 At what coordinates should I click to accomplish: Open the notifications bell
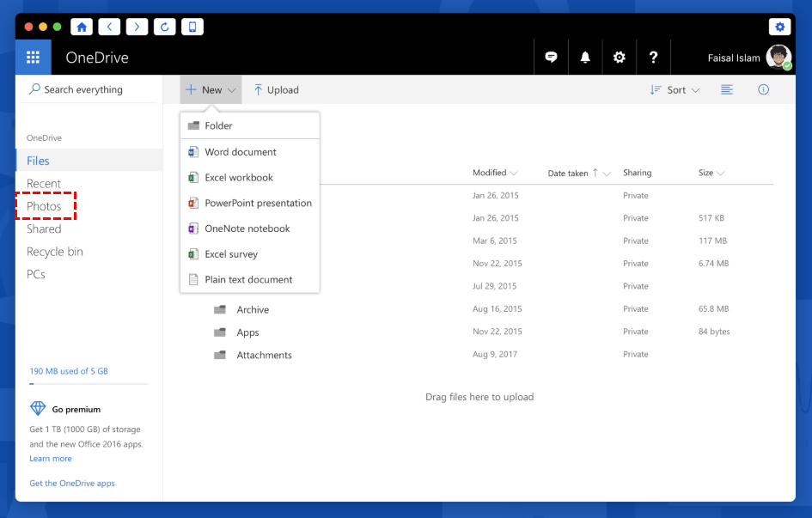pos(585,58)
